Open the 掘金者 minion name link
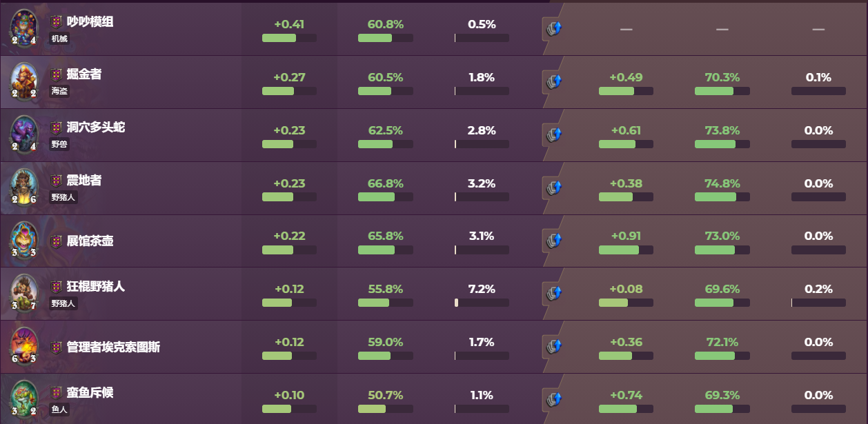The image size is (868, 424). click(x=84, y=74)
